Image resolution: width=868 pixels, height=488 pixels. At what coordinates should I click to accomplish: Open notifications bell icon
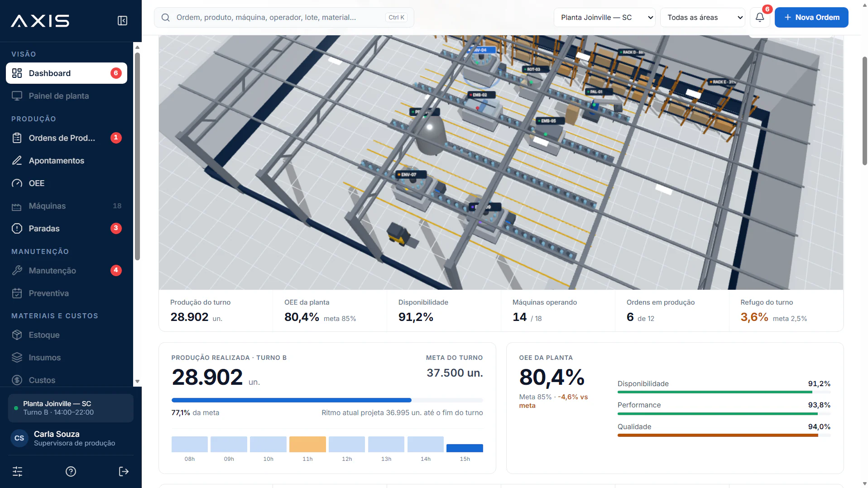[x=760, y=17]
